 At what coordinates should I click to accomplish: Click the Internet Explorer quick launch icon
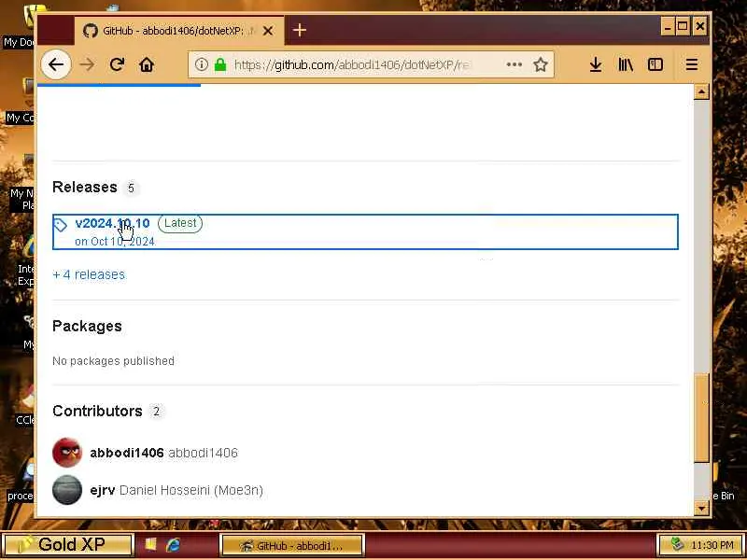tap(174, 545)
